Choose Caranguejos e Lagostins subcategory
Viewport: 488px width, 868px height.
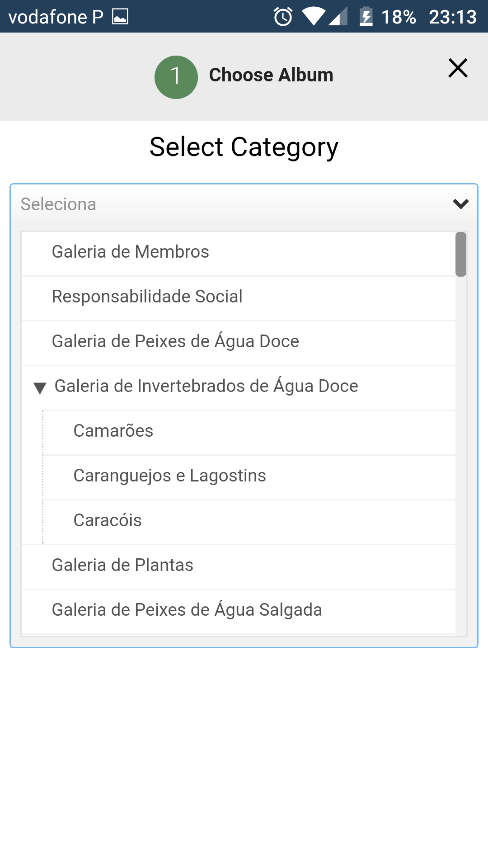click(170, 476)
